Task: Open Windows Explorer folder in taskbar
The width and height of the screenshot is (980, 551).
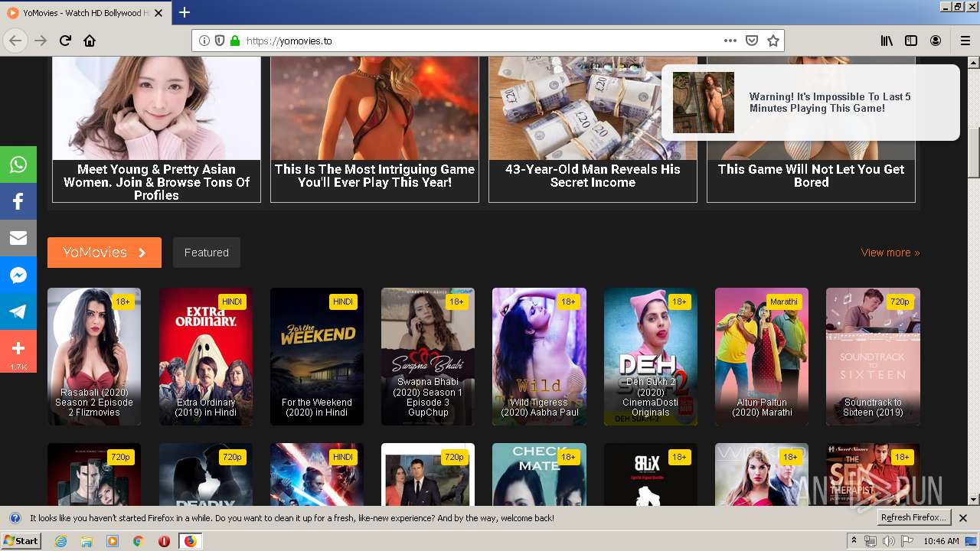Action: [87, 541]
